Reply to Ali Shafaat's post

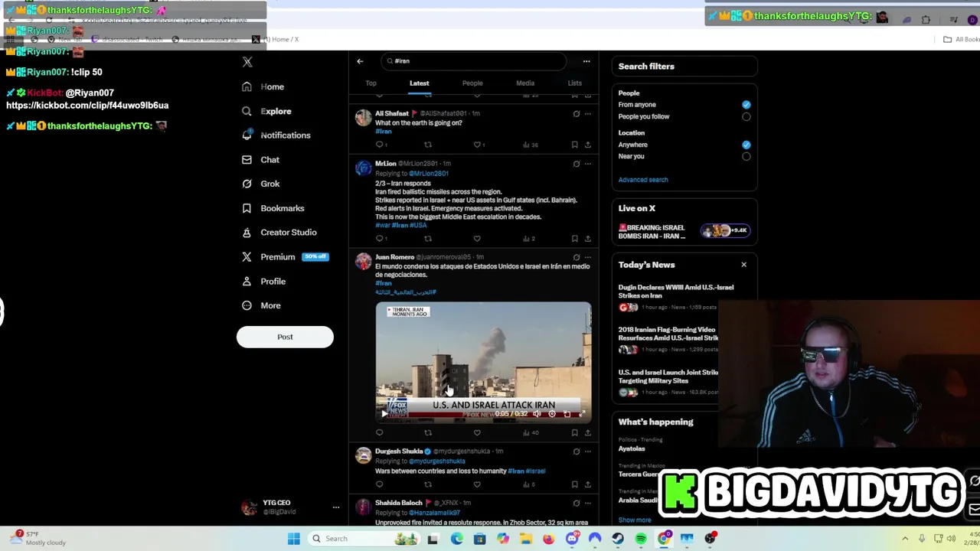coord(380,145)
